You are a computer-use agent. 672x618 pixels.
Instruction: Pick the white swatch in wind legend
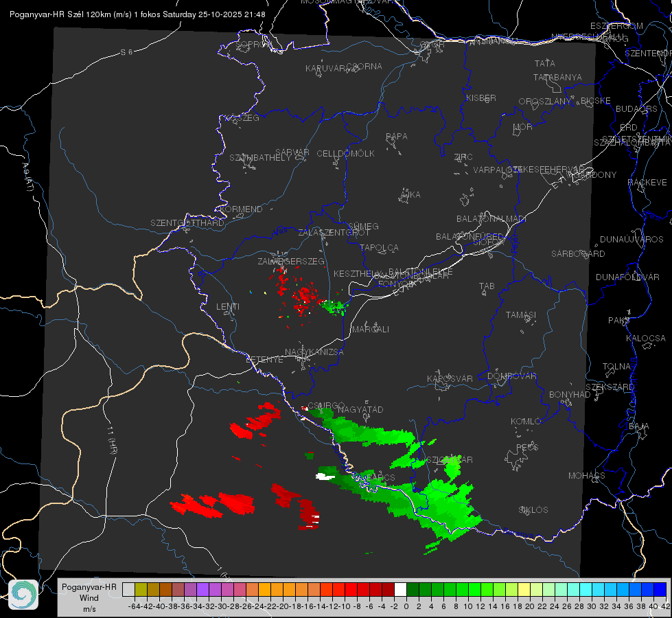[400, 590]
